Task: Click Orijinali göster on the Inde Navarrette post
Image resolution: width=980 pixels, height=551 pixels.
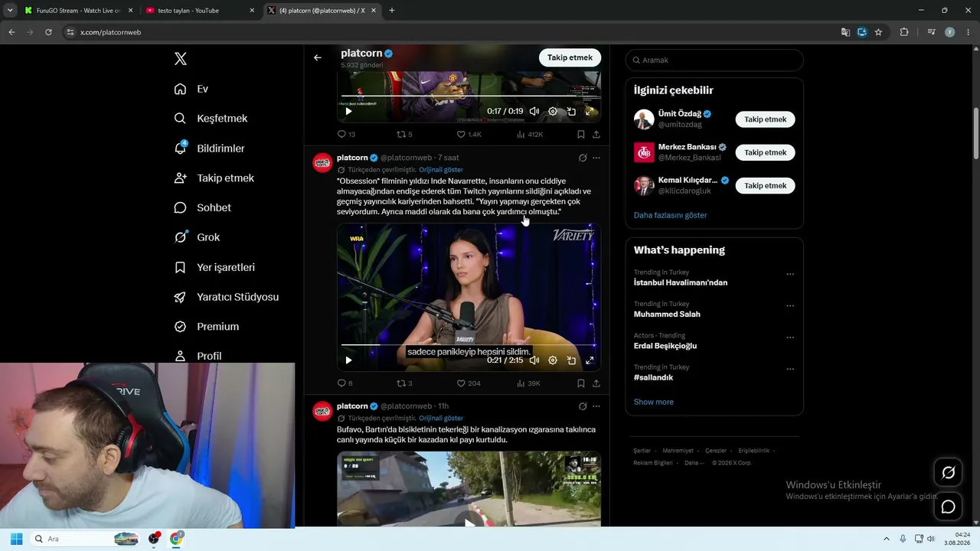Action: tap(441, 170)
